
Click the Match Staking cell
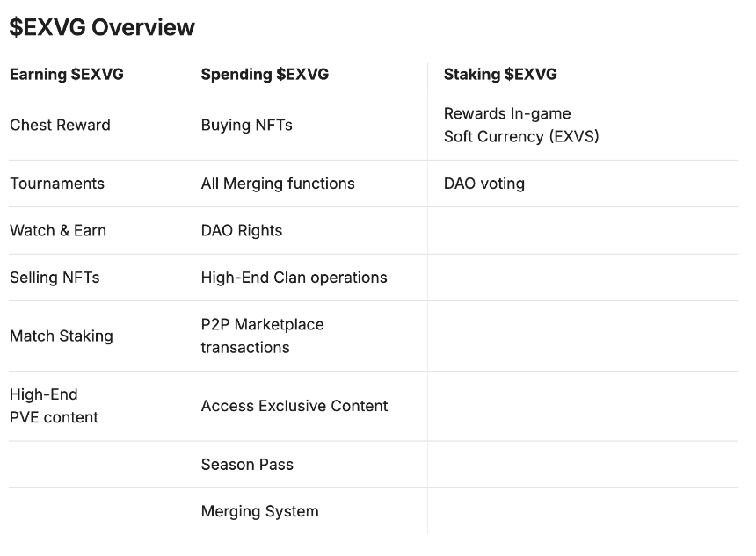point(62,336)
